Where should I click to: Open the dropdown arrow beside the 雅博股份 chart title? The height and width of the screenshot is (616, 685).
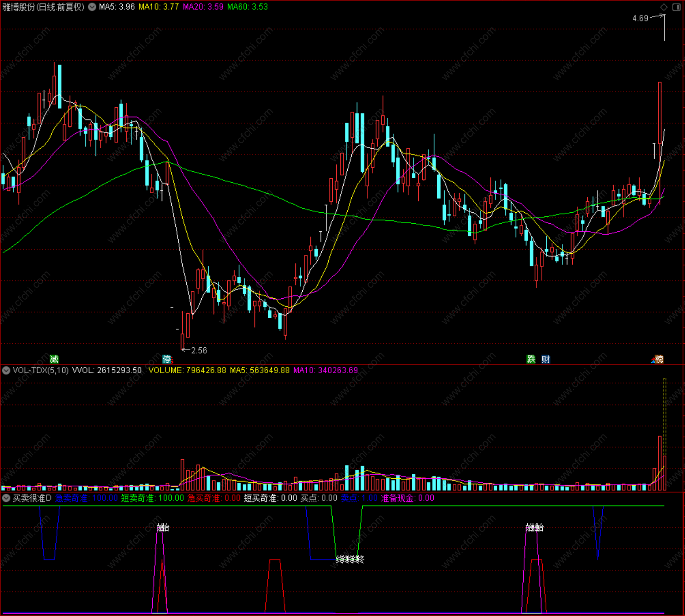click(92, 7)
